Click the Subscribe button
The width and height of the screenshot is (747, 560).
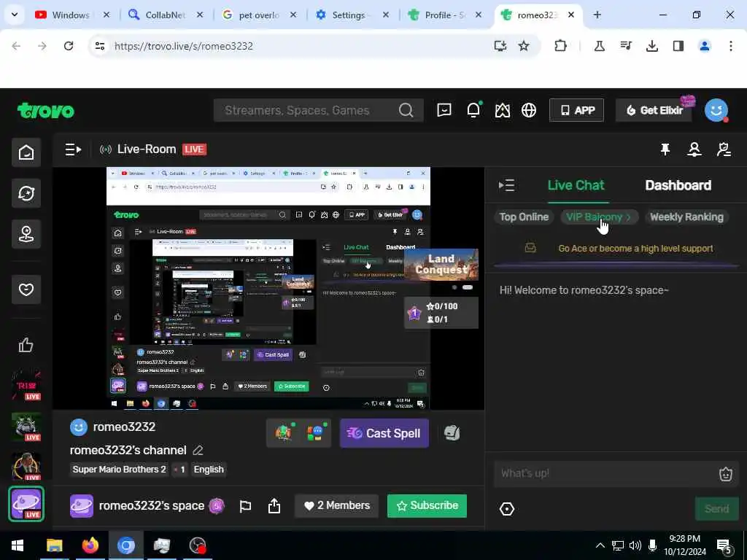(x=427, y=506)
